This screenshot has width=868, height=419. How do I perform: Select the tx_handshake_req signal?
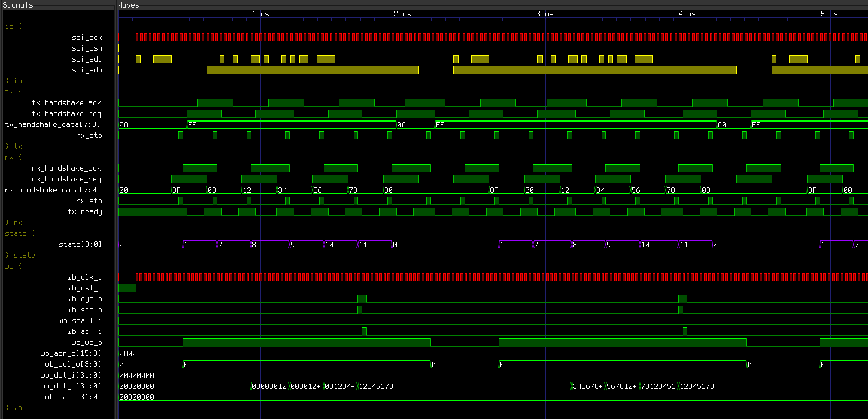point(66,113)
